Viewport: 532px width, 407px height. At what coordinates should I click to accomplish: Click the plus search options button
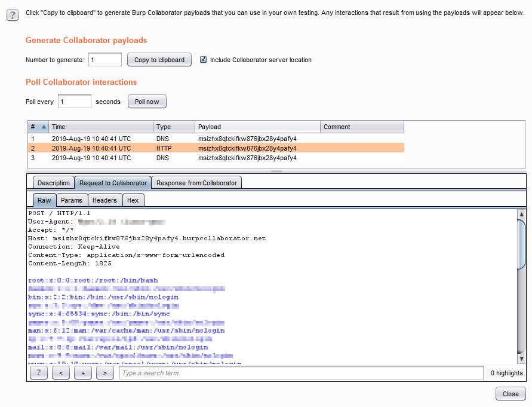point(83,373)
